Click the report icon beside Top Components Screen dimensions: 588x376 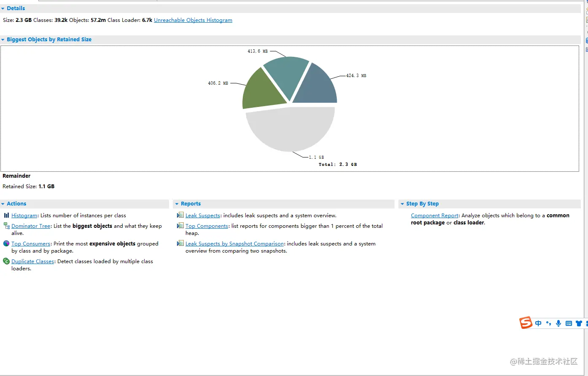tap(180, 226)
